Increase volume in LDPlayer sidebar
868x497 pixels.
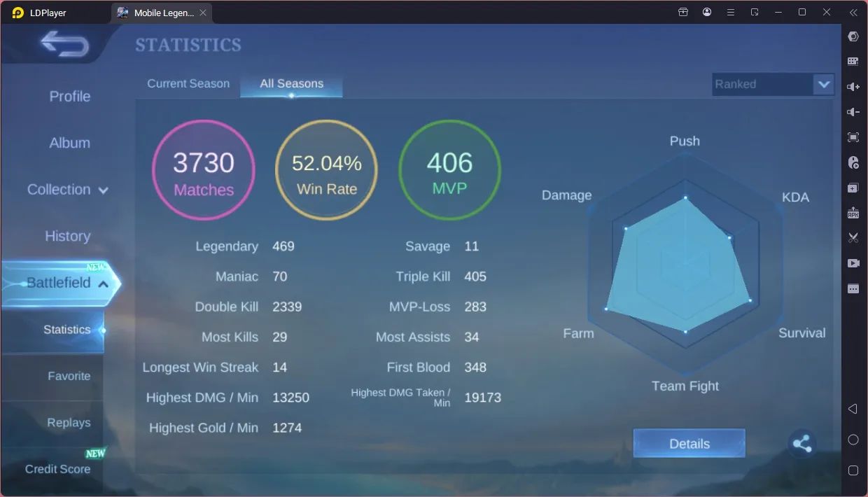point(853,87)
